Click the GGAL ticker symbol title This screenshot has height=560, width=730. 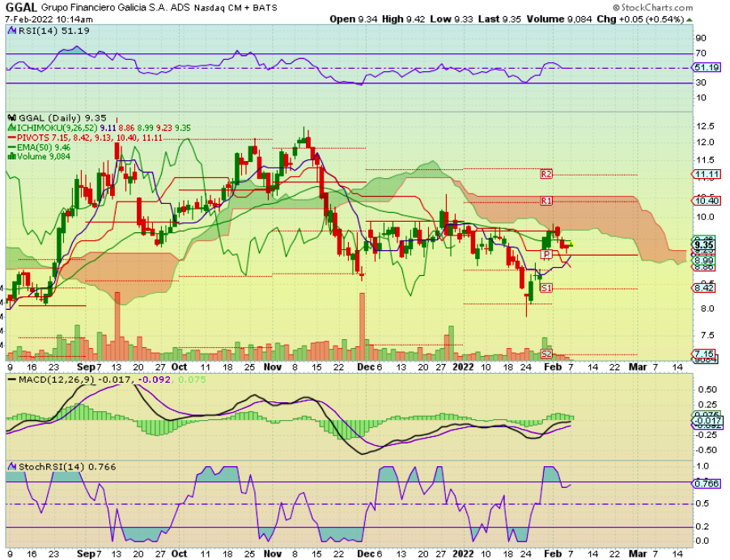(19, 6)
